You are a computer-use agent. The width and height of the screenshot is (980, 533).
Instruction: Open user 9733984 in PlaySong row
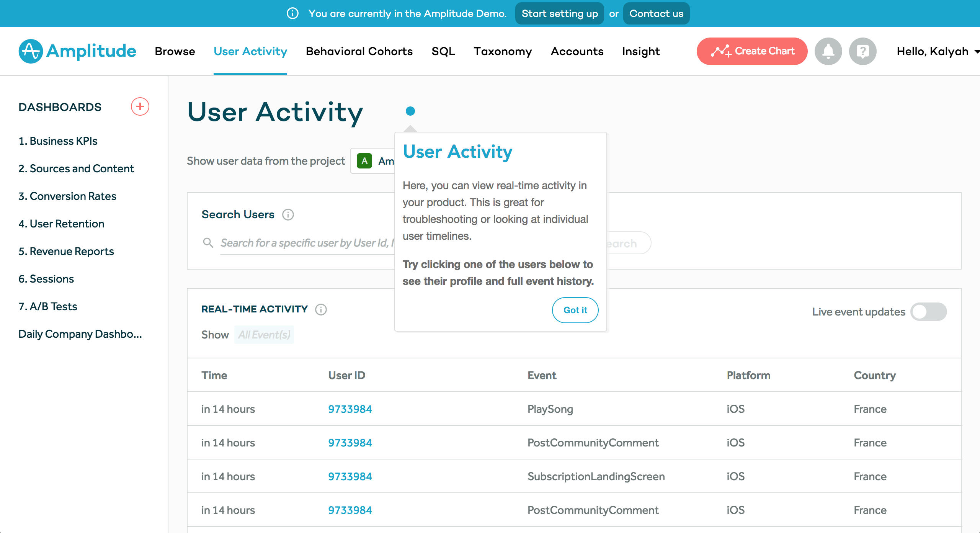pyautogui.click(x=350, y=409)
